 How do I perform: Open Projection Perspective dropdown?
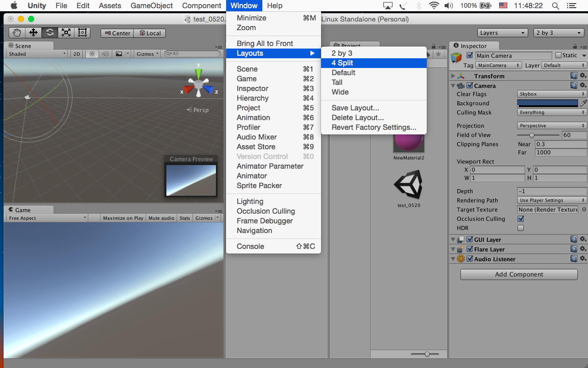[x=552, y=125]
